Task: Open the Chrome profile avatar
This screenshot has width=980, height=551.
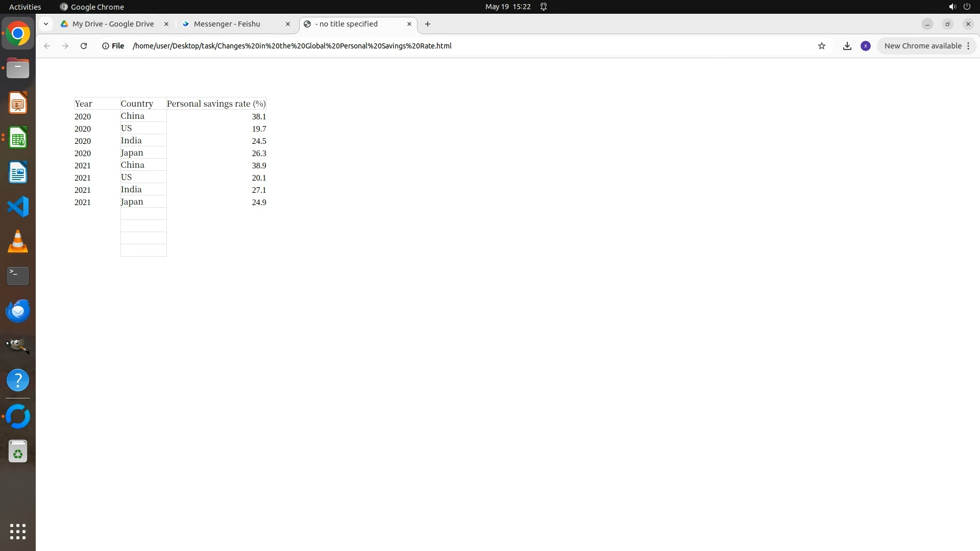Action: [865, 46]
